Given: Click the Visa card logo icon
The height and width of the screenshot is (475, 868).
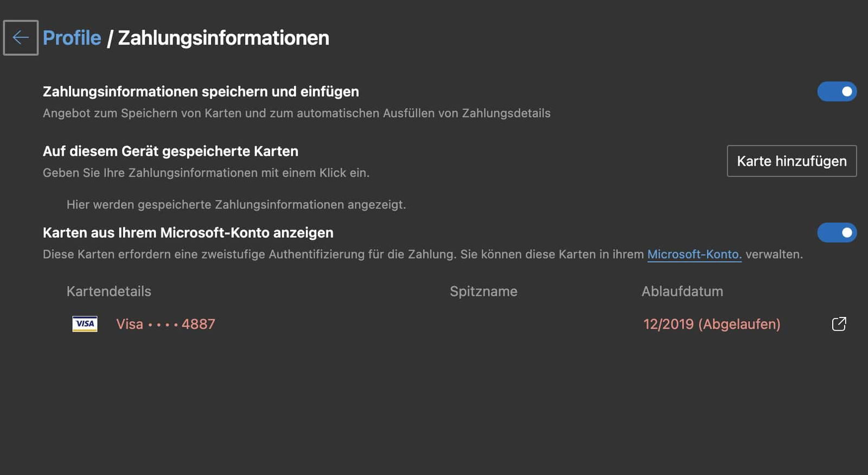Looking at the screenshot, I should [x=85, y=324].
